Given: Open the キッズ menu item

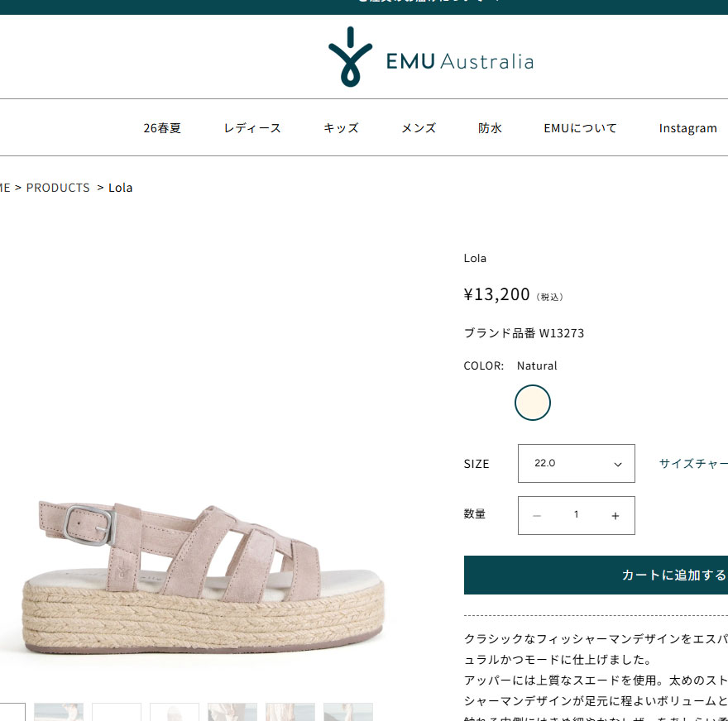Looking at the screenshot, I should point(341,128).
